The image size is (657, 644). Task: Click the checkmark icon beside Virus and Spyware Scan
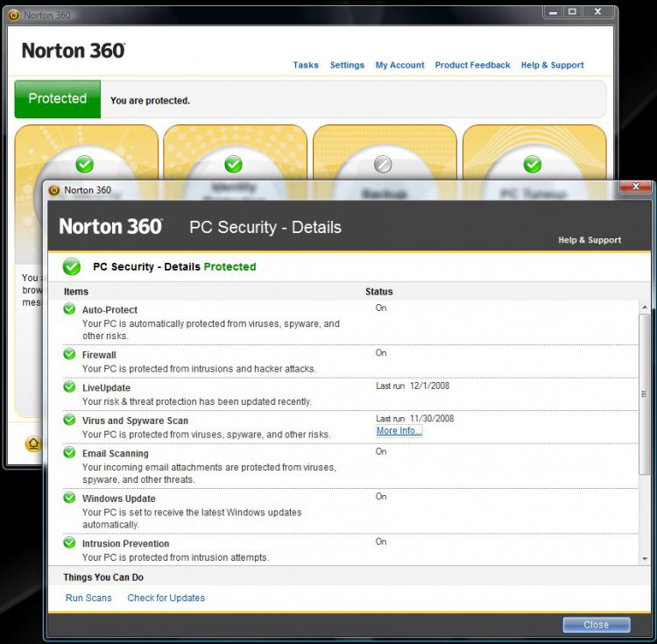point(69,420)
